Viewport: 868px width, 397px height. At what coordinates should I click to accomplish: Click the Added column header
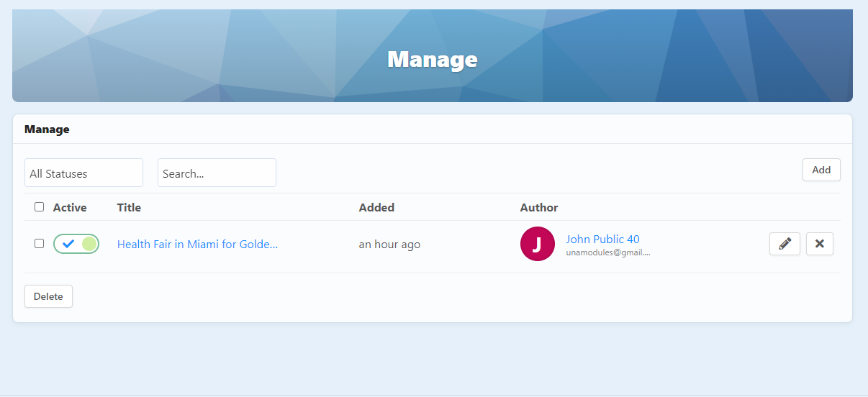tap(376, 208)
